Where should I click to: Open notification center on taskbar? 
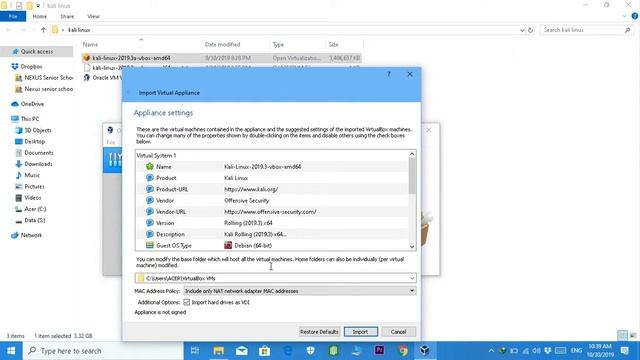[624, 351]
